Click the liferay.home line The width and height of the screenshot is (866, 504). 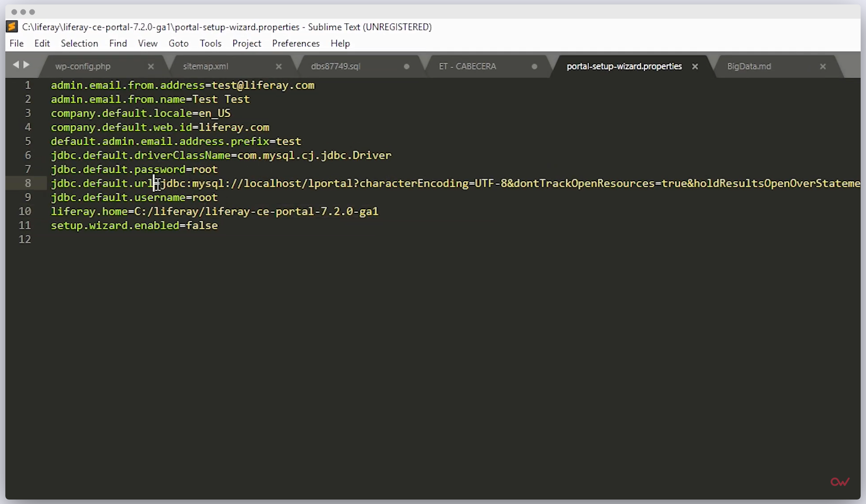tap(214, 211)
